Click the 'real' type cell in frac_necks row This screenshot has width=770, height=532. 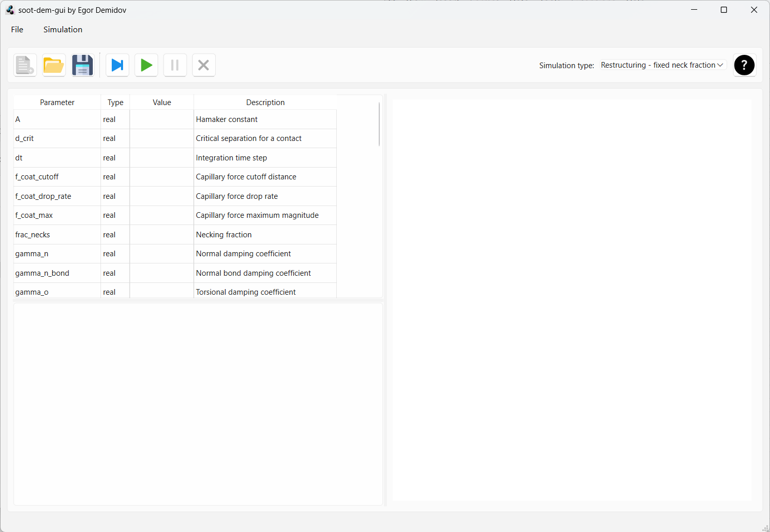(115, 235)
